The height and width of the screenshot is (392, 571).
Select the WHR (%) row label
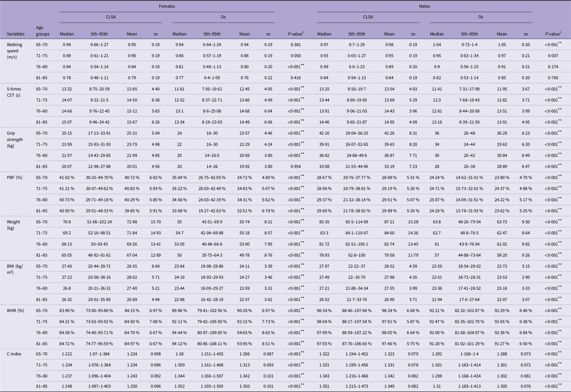[15, 310]
